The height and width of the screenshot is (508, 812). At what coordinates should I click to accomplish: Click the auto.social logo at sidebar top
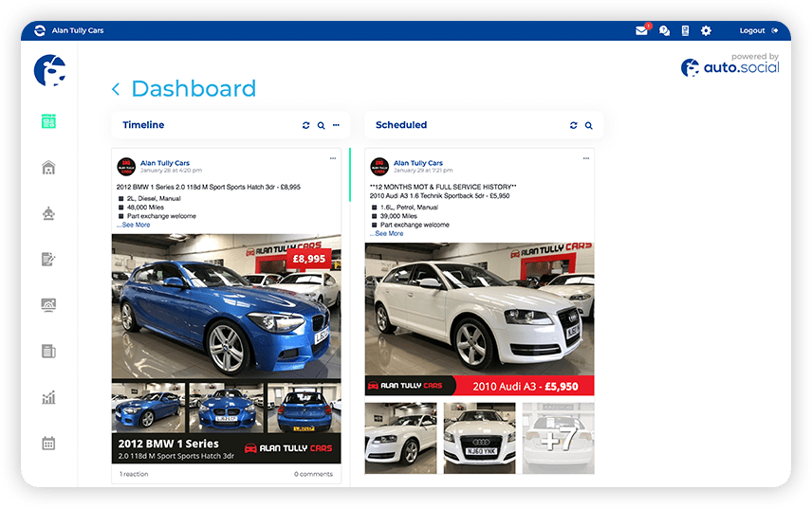coord(49,70)
